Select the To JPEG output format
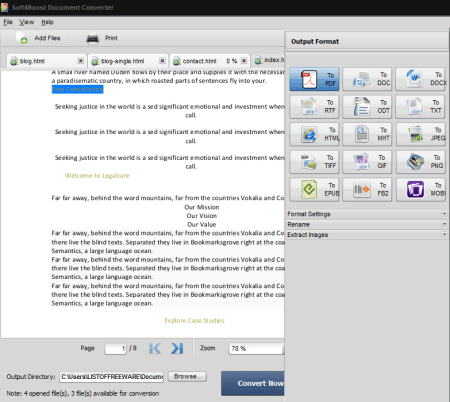450x402 pixels. click(421, 135)
